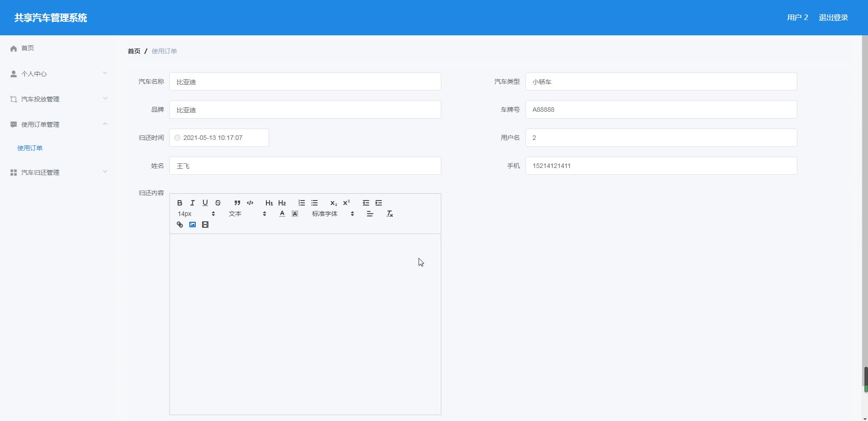Toggle strikethrough formatting in editor
868x421 pixels.
[218, 203]
